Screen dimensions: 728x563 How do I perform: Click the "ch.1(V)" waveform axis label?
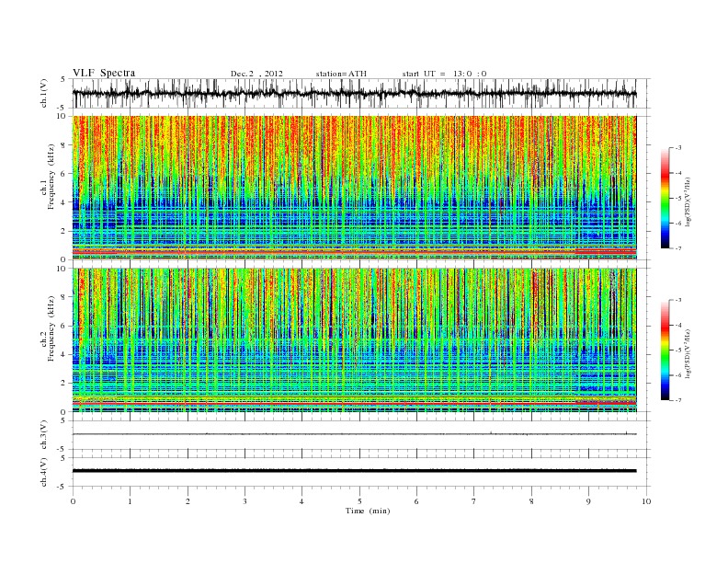44,93
